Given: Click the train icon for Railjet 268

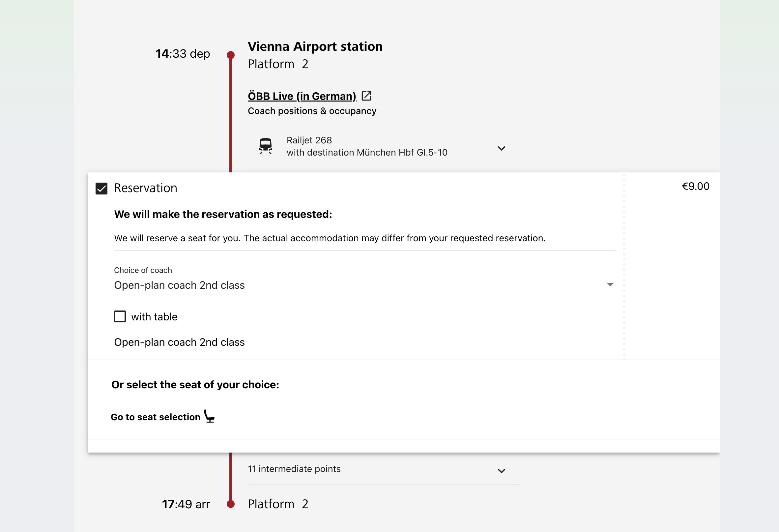Looking at the screenshot, I should [x=266, y=146].
